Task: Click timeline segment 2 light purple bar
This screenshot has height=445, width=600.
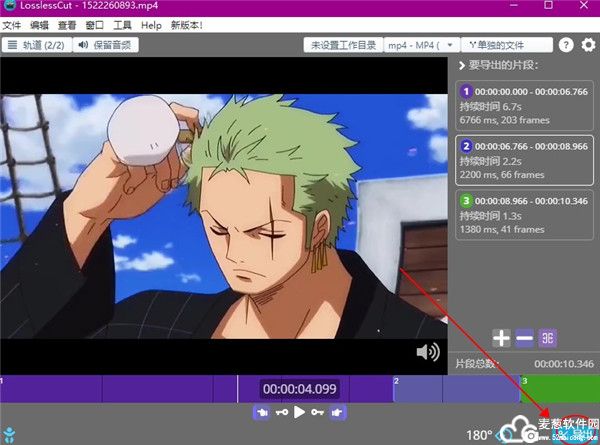Action: point(456,389)
